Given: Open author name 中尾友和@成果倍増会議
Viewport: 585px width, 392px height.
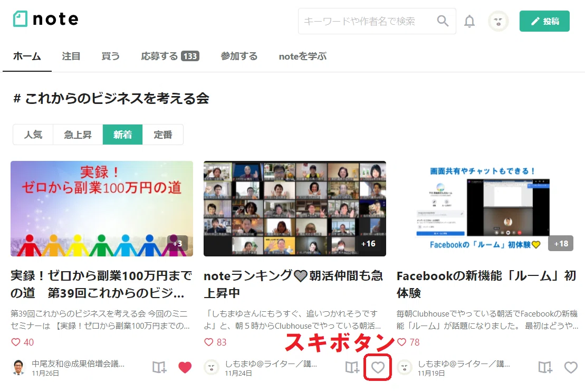Looking at the screenshot, I should 78,364.
